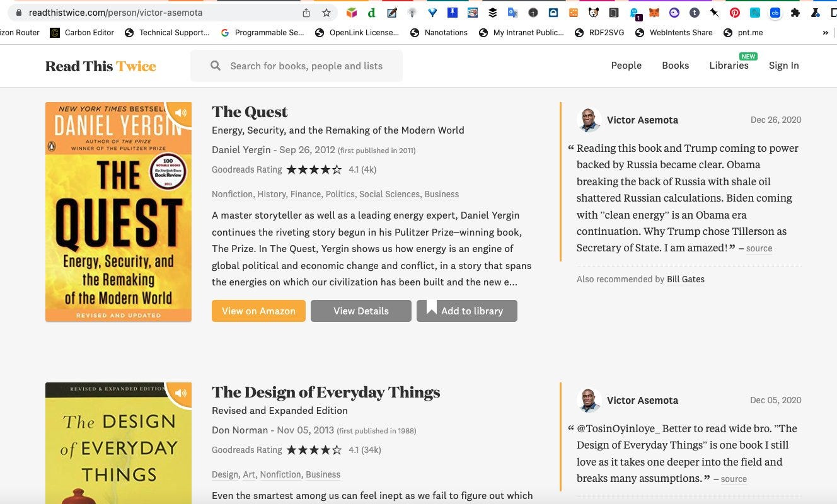This screenshot has width=837, height=504.
Task: Select the Nonfiction tag under The Quest
Action: 232,194
